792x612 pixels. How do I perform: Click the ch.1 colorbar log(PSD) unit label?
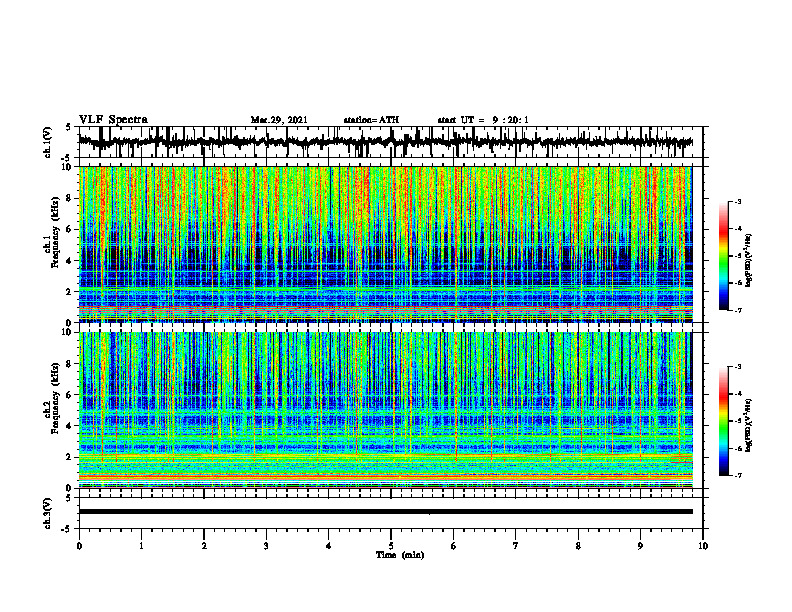[749, 261]
